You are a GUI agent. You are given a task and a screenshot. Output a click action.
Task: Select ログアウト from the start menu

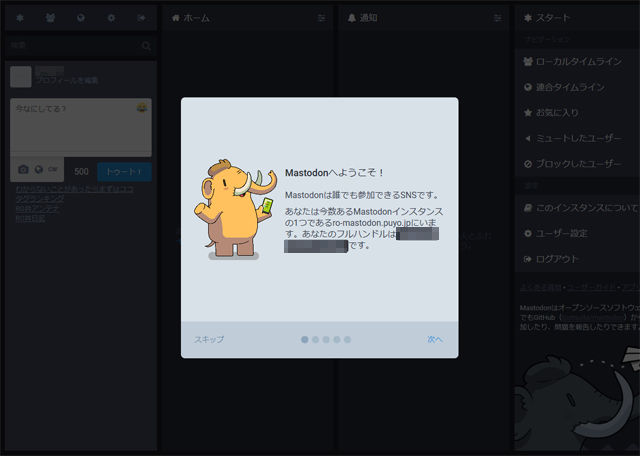click(577, 259)
